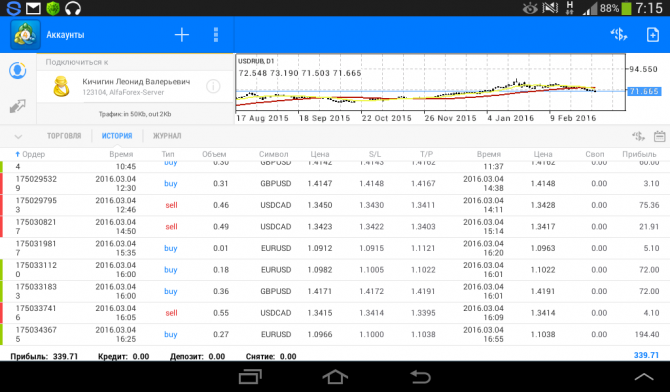
Task: Open the MetaTrader app logo menu
Action: coord(25,35)
